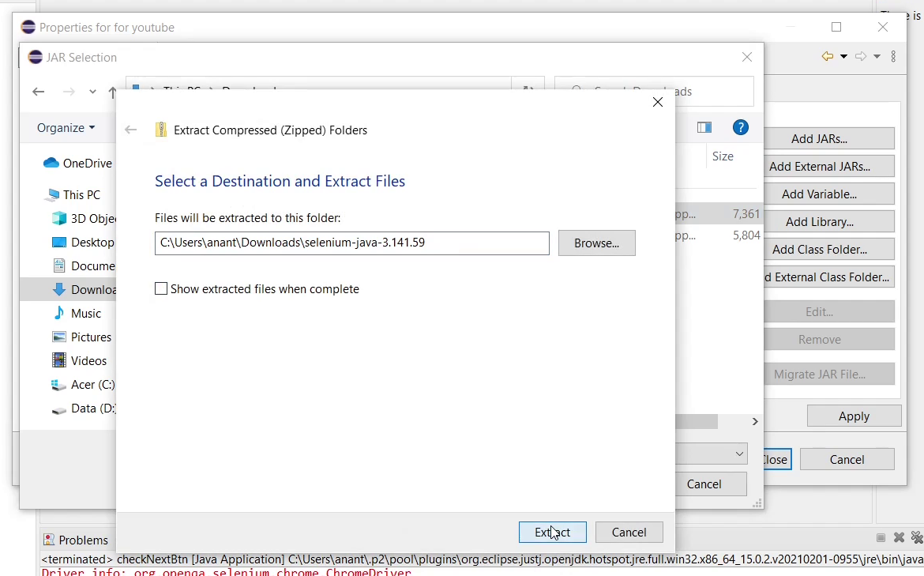Maximize the Properties for youtube window
This screenshot has width=924, height=576.
point(836,27)
